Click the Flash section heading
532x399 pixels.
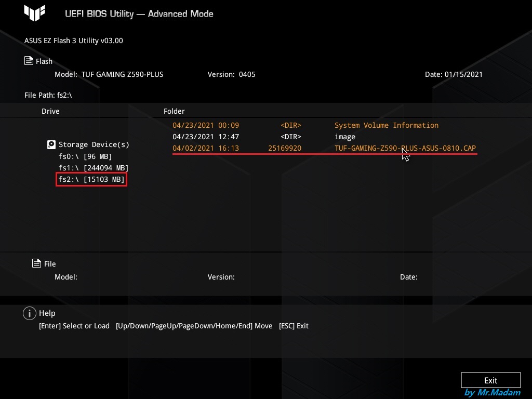point(44,61)
